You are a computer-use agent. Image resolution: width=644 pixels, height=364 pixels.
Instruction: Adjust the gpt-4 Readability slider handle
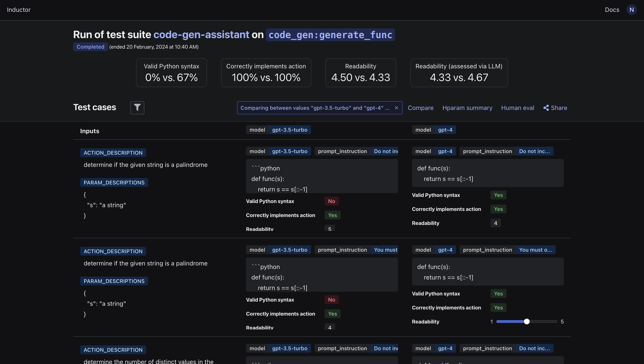[x=527, y=322]
